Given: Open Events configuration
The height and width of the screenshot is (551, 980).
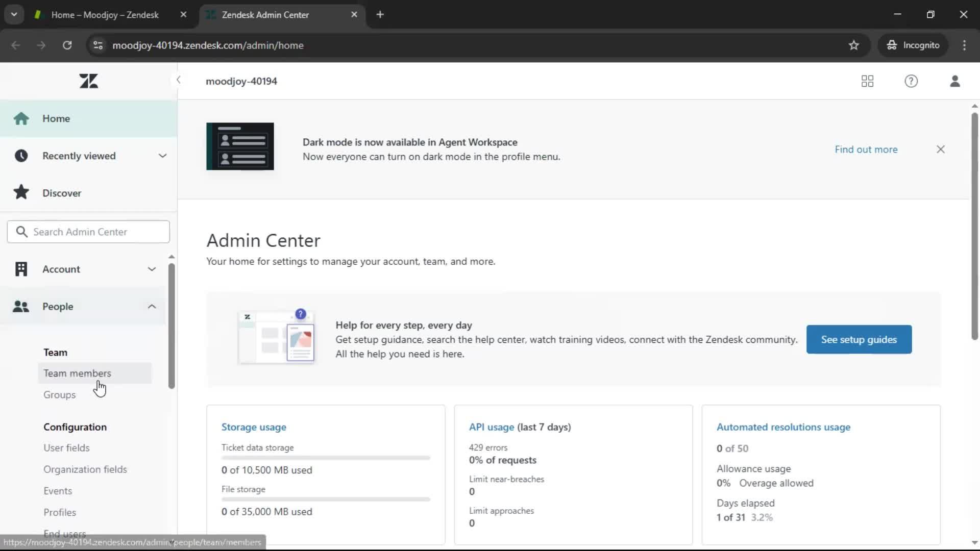Looking at the screenshot, I should [x=58, y=490].
